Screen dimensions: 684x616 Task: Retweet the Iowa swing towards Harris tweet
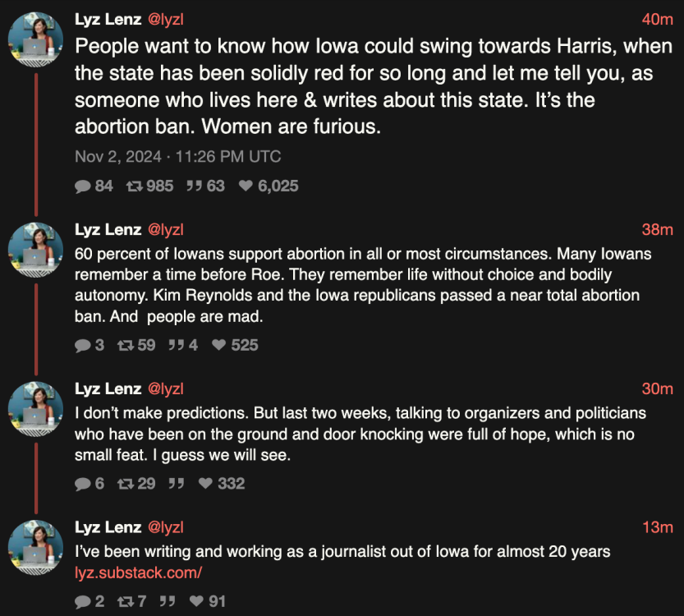tap(133, 186)
